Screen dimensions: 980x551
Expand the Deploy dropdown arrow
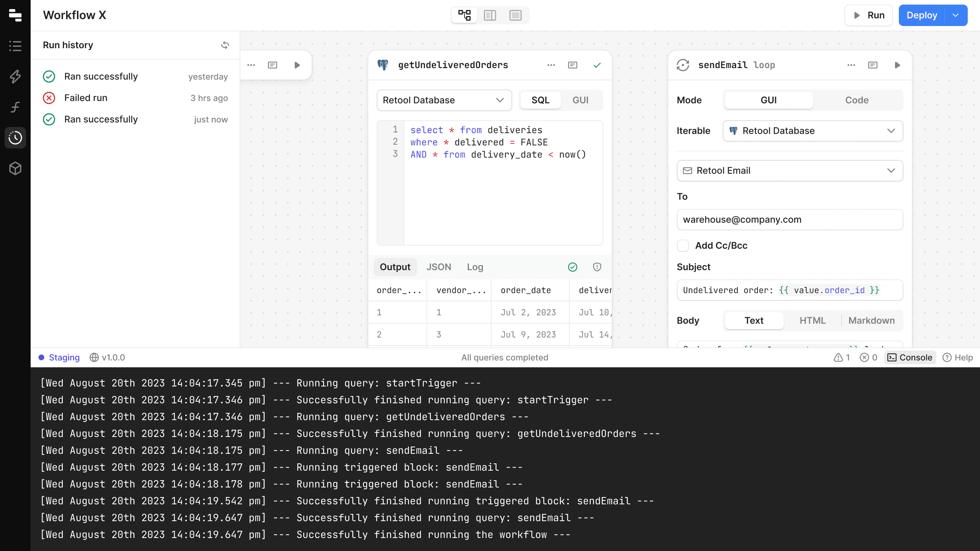956,15
